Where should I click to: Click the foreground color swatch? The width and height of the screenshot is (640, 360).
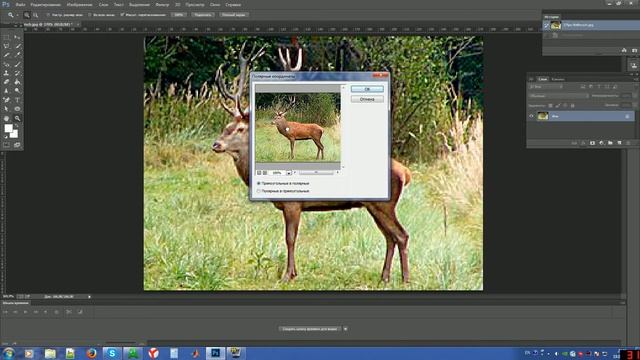tap(8, 128)
